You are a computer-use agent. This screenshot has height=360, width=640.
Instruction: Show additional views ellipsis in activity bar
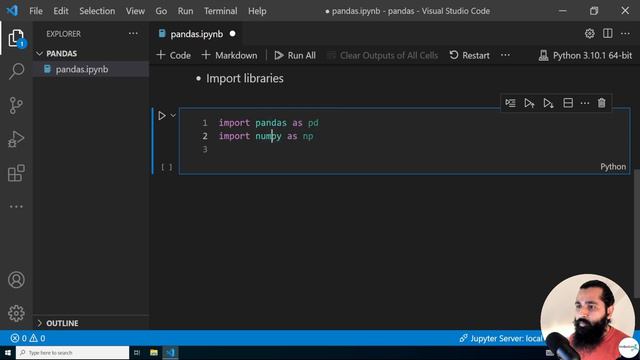[16, 207]
